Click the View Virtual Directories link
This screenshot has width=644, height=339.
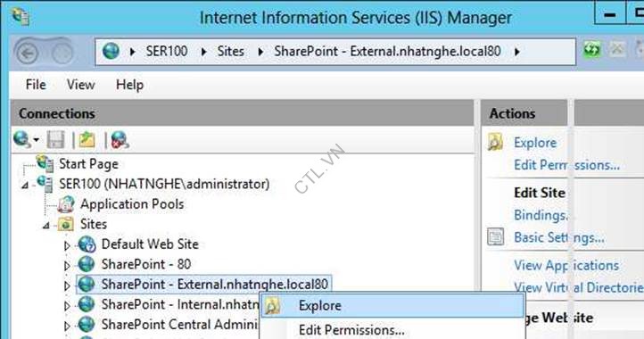[x=579, y=287]
